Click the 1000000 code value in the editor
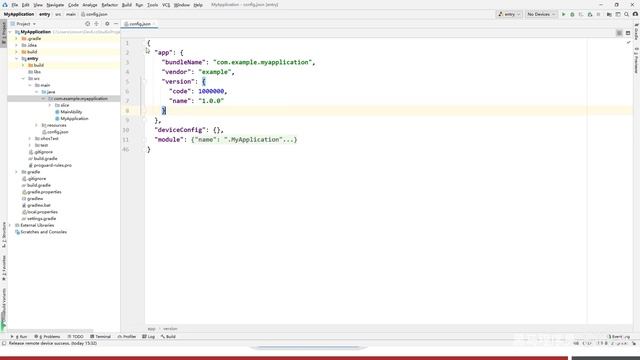Image resolution: width=640 pixels, height=360 pixels. pyautogui.click(x=211, y=91)
